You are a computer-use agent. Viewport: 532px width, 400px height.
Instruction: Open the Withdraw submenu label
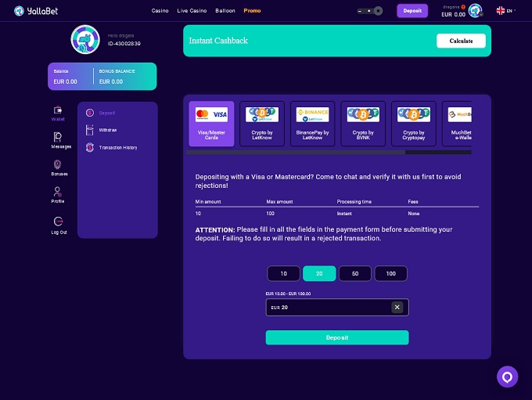tap(108, 130)
